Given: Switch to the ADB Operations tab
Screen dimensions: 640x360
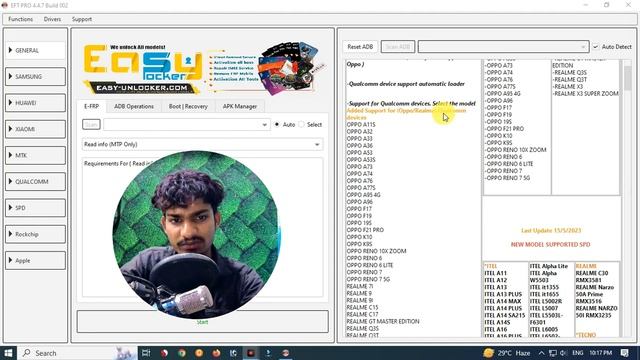Looking at the screenshot, I should click(x=134, y=106).
